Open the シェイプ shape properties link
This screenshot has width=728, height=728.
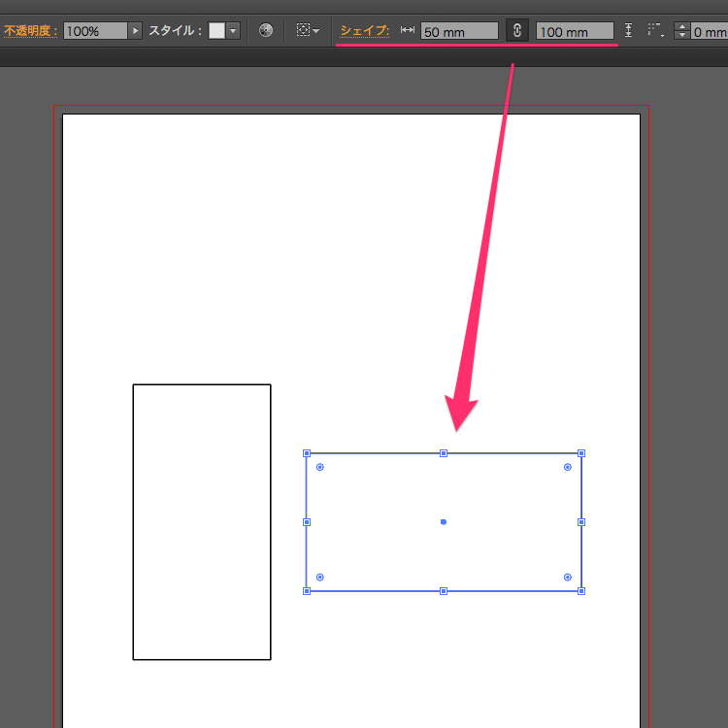coord(364,31)
